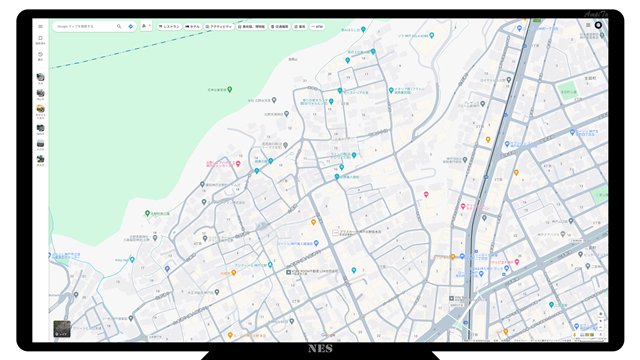Select the Pegman Street View icon
Screen dimensions: 640x360
coord(575,335)
